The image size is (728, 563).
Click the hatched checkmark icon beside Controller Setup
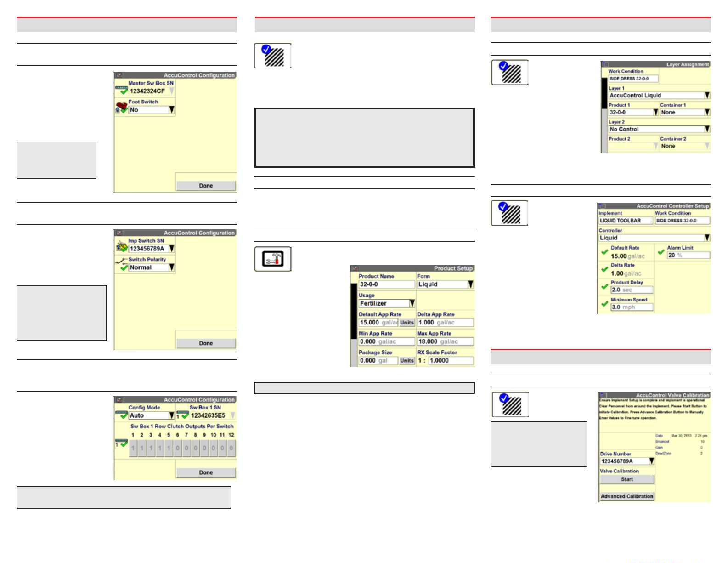[509, 213]
